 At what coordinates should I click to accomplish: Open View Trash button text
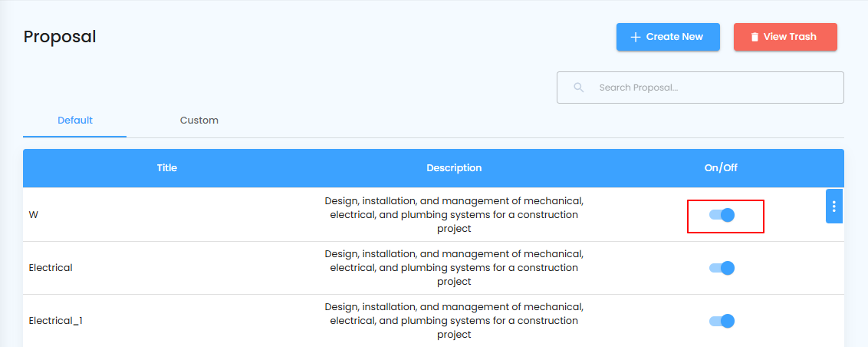[x=790, y=37]
